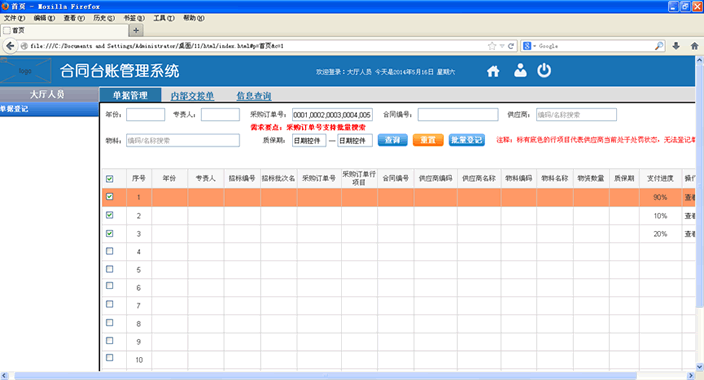704x380 pixels.
Task: Open the 工具 menu
Action: [x=164, y=18]
